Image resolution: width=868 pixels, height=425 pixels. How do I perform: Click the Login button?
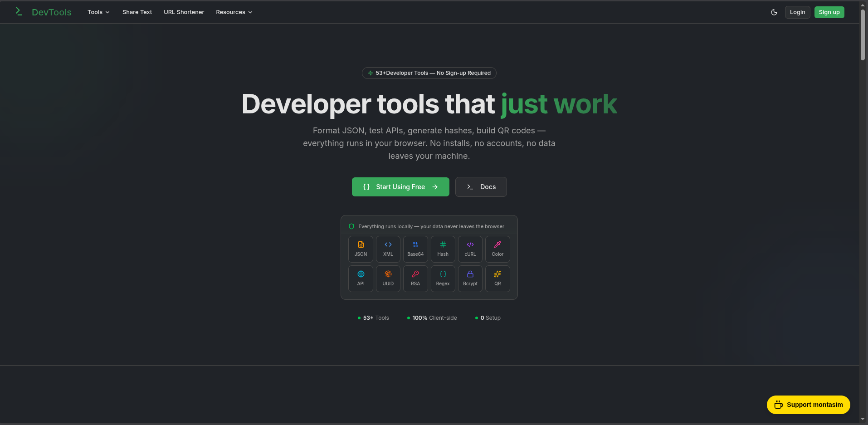797,12
